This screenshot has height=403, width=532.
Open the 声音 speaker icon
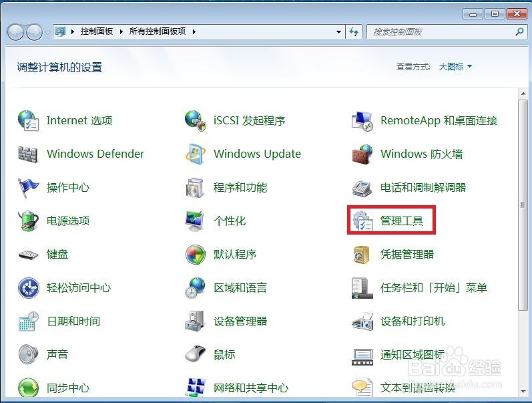pos(28,354)
